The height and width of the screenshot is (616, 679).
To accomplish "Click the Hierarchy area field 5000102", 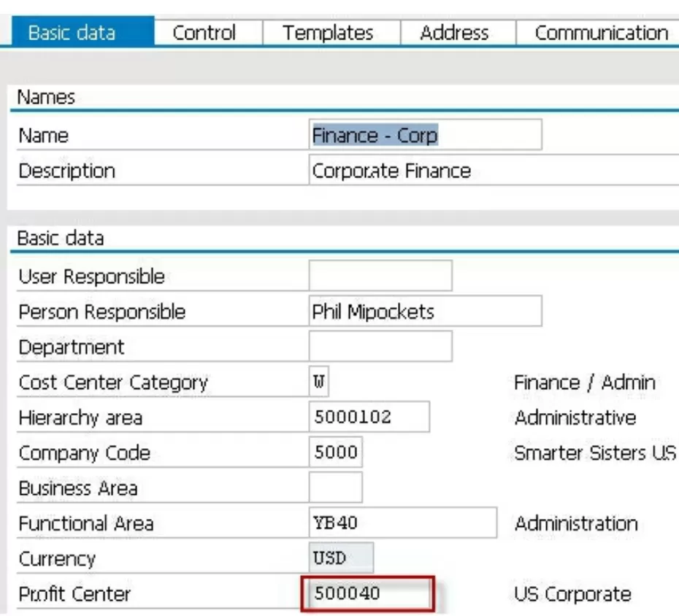I will click(x=369, y=417).
